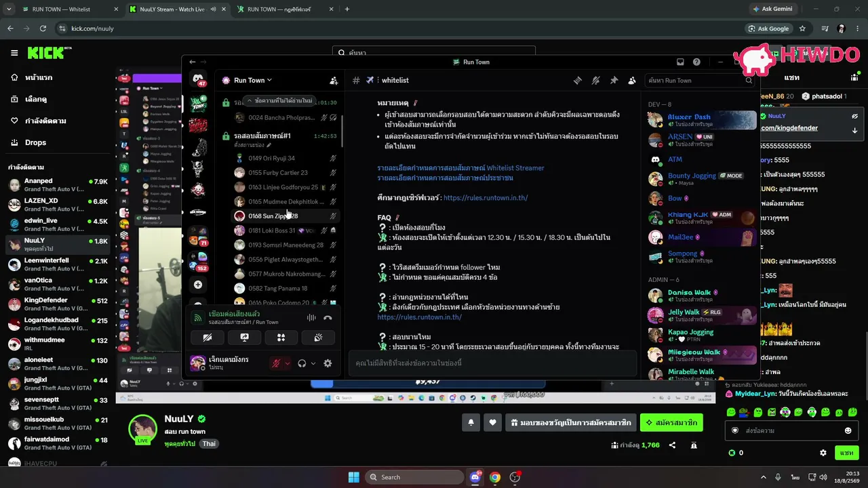The image size is (868, 488).
Task: Open threads icon in whitelist channel header
Action: [x=578, y=80]
